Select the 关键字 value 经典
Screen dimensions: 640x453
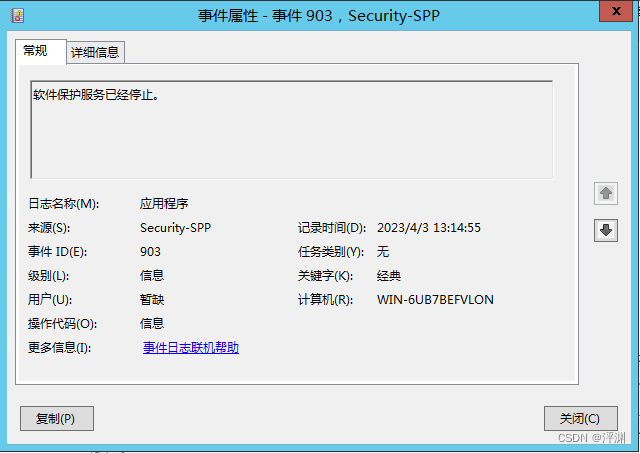click(x=389, y=276)
